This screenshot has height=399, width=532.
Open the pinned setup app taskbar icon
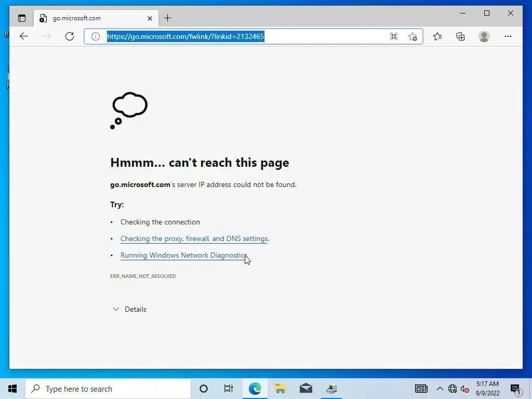(331, 389)
